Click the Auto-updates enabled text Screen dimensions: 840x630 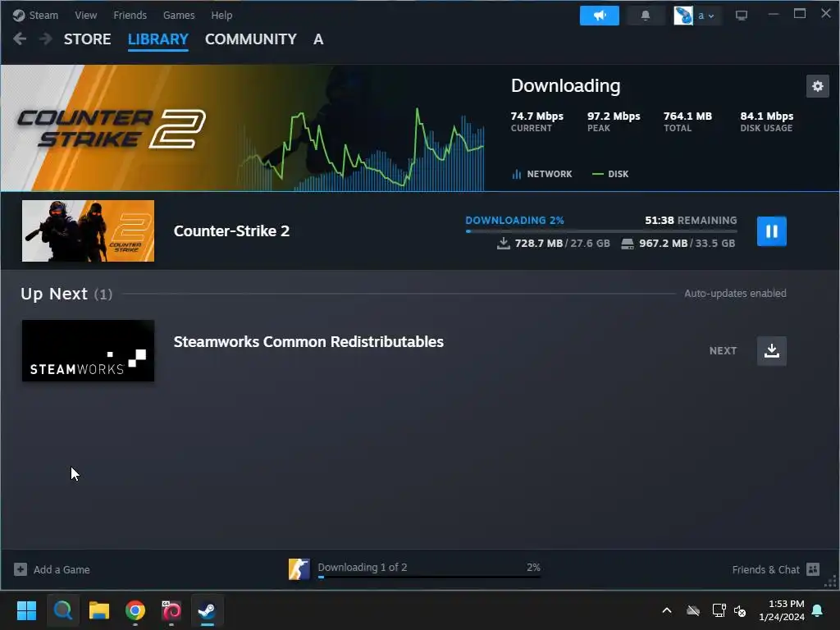pyautogui.click(x=735, y=294)
